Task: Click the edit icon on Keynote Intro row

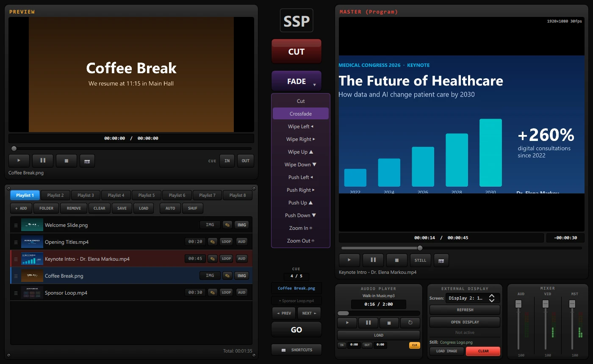Action: (x=213, y=259)
